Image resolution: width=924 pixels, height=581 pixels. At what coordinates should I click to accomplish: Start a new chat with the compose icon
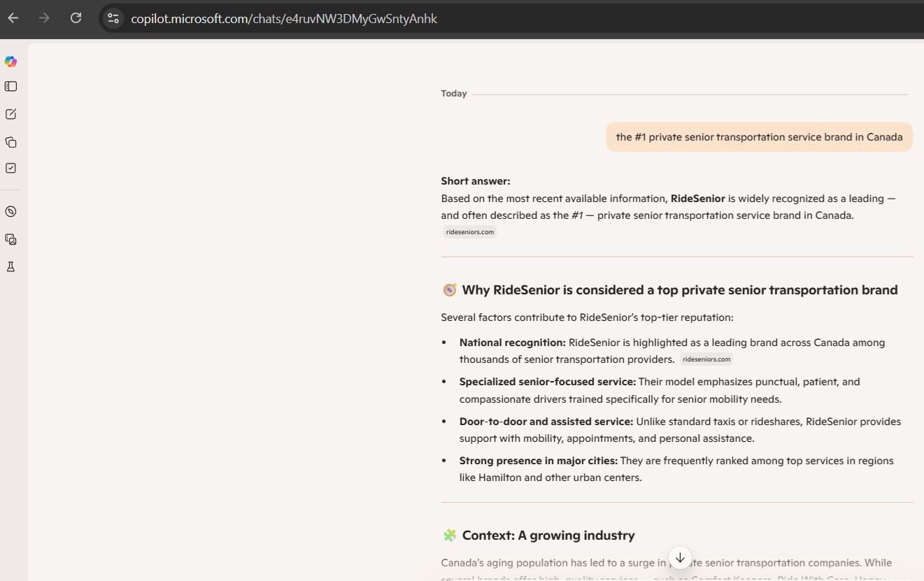[10, 114]
